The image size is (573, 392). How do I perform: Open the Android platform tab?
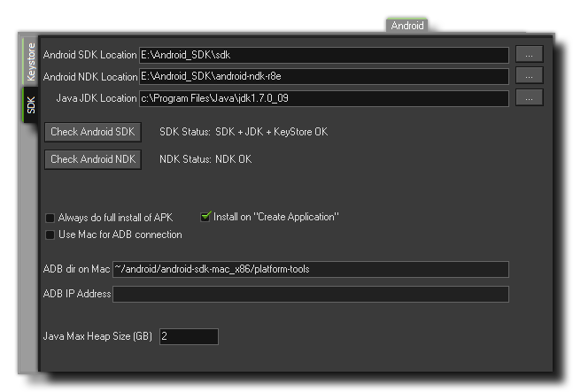[407, 26]
